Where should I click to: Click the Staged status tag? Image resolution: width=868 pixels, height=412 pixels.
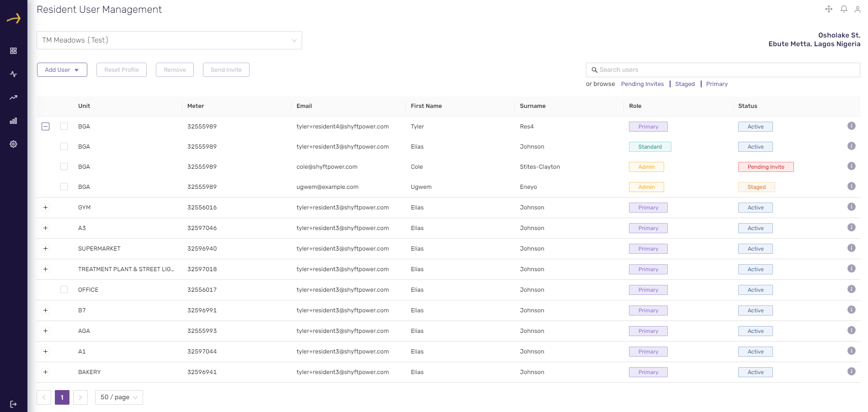[756, 187]
